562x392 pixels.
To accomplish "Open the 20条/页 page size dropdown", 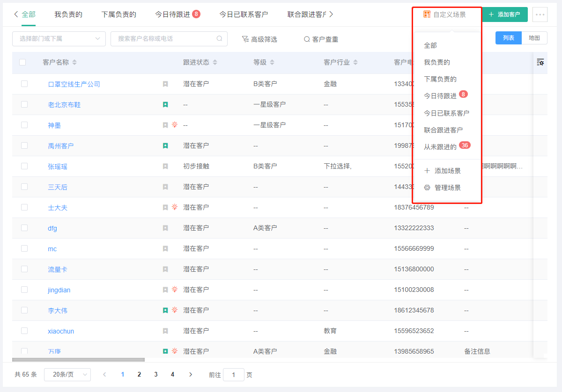I will coord(67,374).
